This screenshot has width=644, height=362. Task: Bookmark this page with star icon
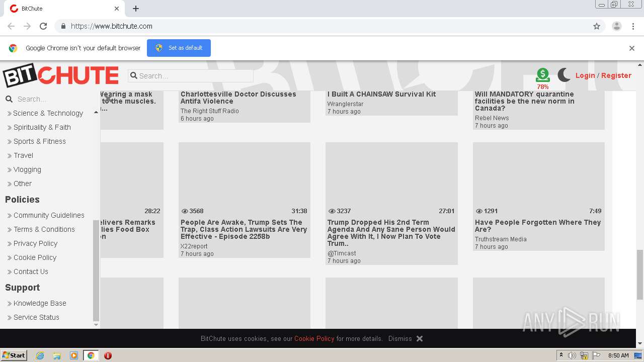597,26
